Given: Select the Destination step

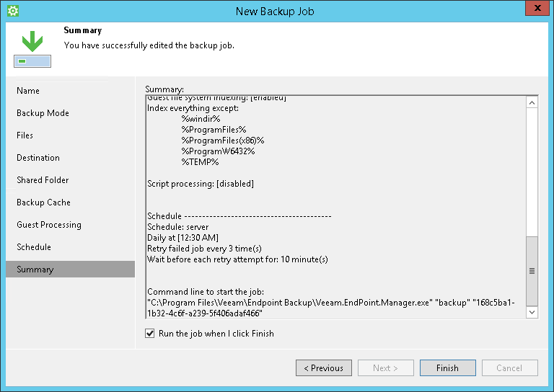Looking at the screenshot, I should [x=38, y=158].
